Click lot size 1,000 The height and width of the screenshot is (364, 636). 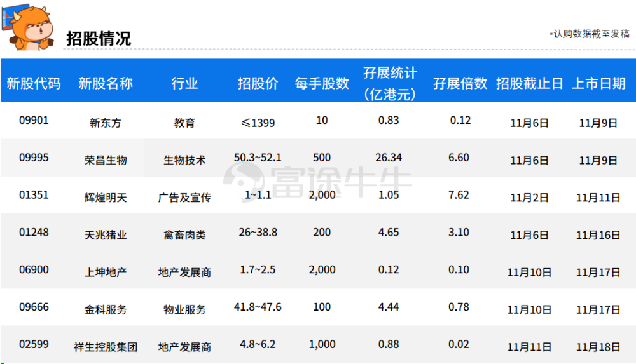click(x=322, y=344)
